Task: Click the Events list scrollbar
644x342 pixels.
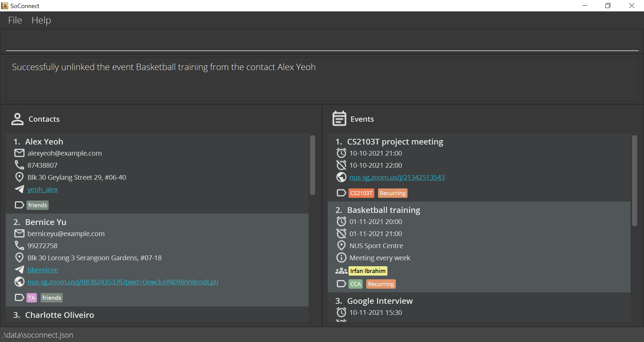Action: coord(634,181)
